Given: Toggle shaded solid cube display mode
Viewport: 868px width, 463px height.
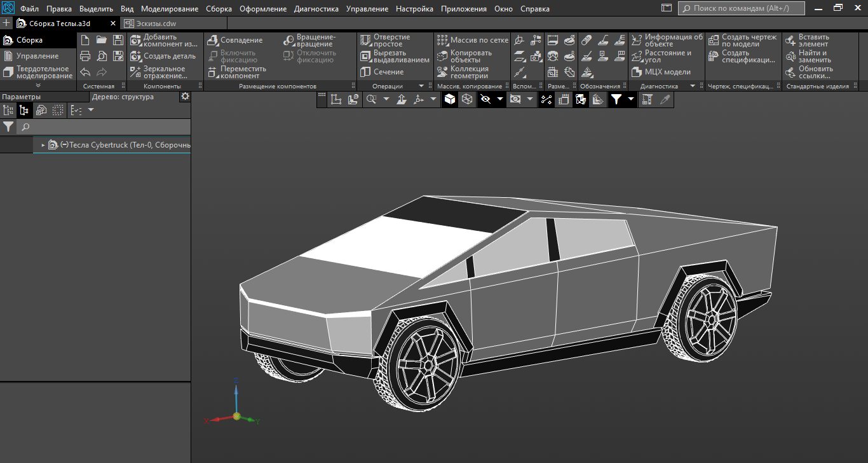Looking at the screenshot, I should [450, 99].
